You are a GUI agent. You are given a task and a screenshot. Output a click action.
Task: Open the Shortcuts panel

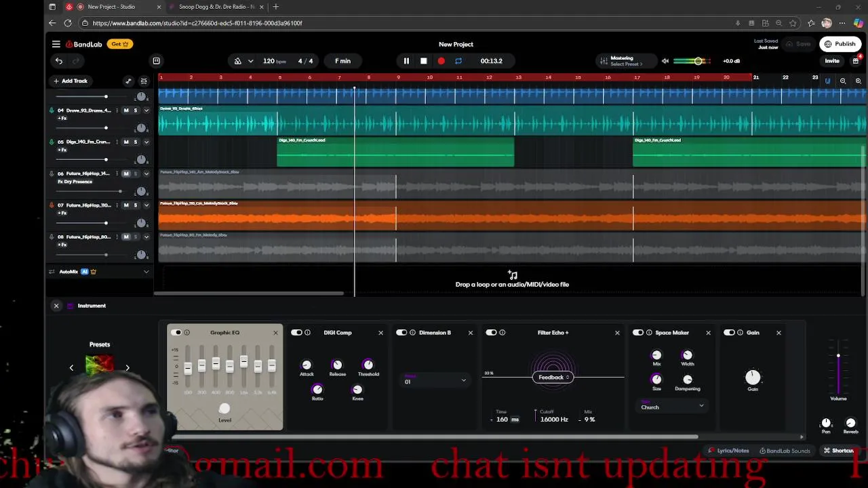click(x=839, y=451)
